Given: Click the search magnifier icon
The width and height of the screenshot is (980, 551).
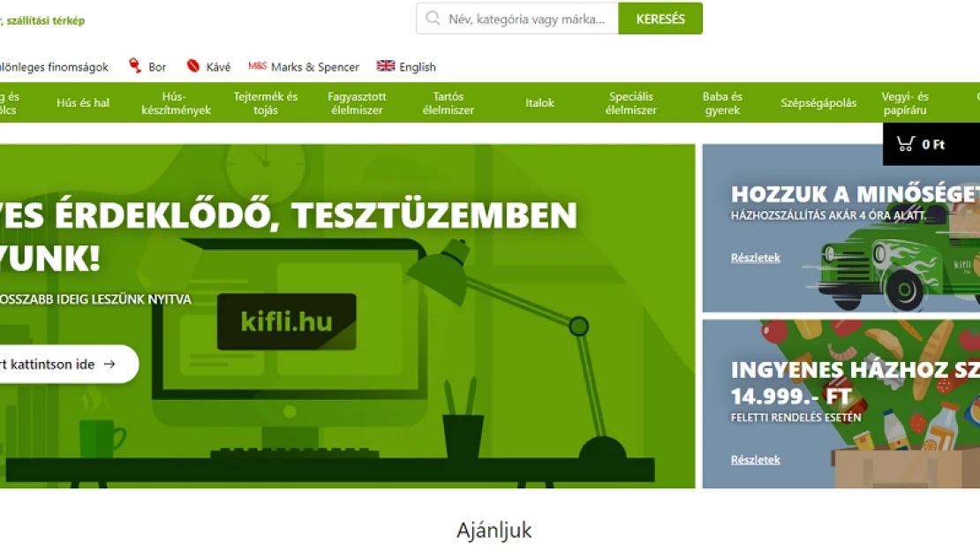Looking at the screenshot, I should point(433,19).
